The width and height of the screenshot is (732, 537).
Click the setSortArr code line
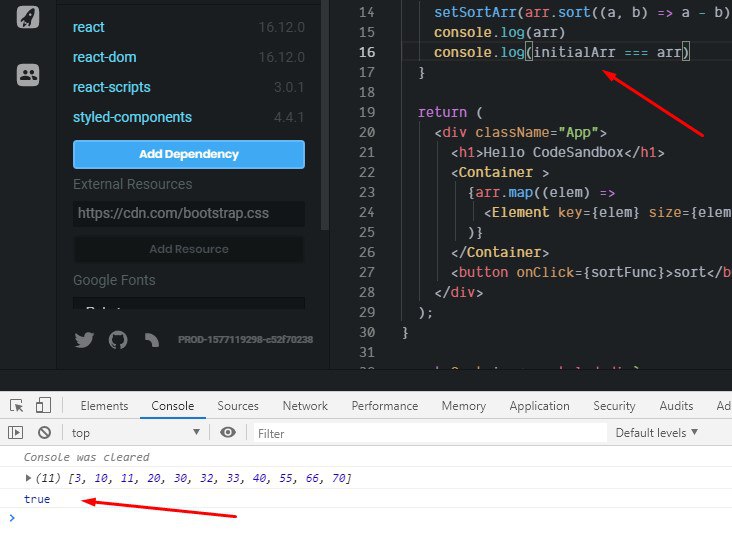coord(583,12)
